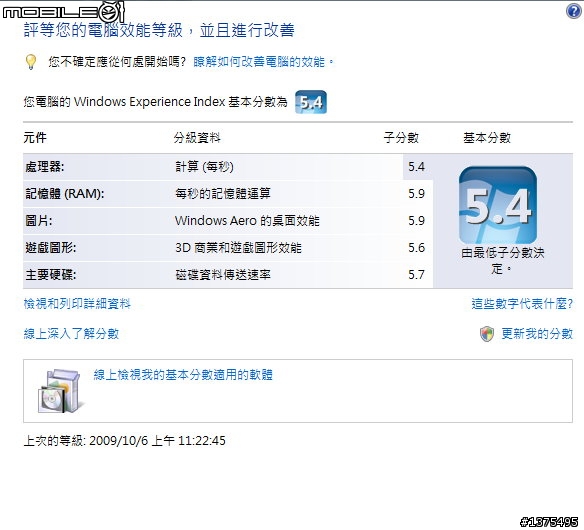This screenshot has width=584, height=530.
Task: Click 由最低子分數決定 caption
Action: pyautogui.click(x=502, y=261)
